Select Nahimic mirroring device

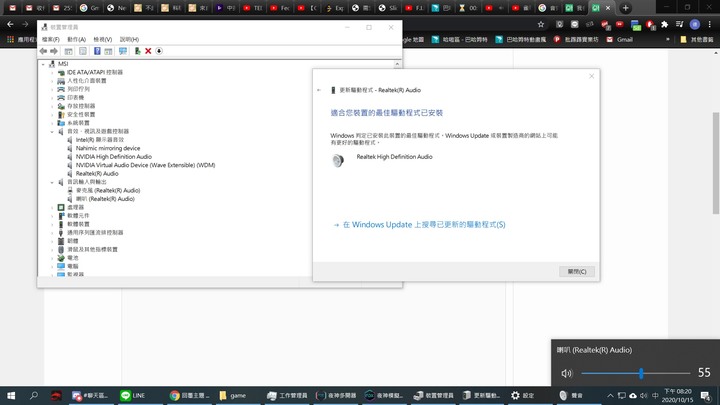point(108,148)
